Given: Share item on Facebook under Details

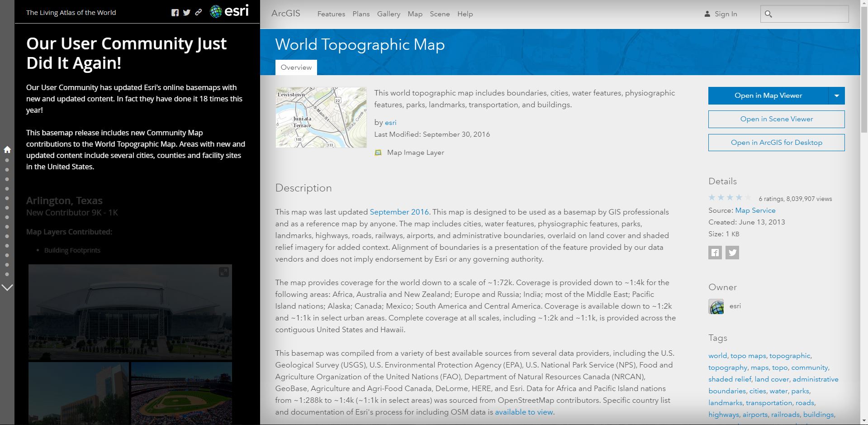Looking at the screenshot, I should point(715,253).
